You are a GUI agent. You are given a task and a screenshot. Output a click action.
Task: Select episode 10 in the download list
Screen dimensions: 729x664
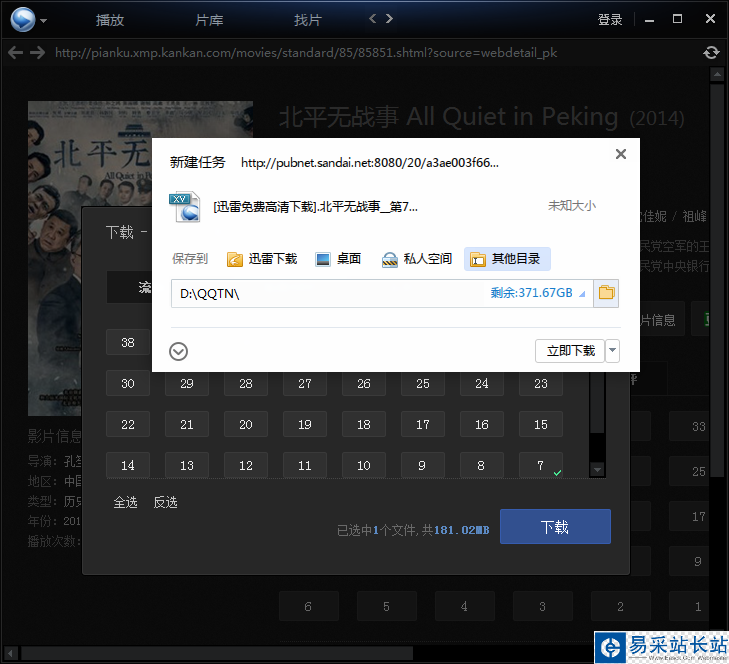click(364, 465)
